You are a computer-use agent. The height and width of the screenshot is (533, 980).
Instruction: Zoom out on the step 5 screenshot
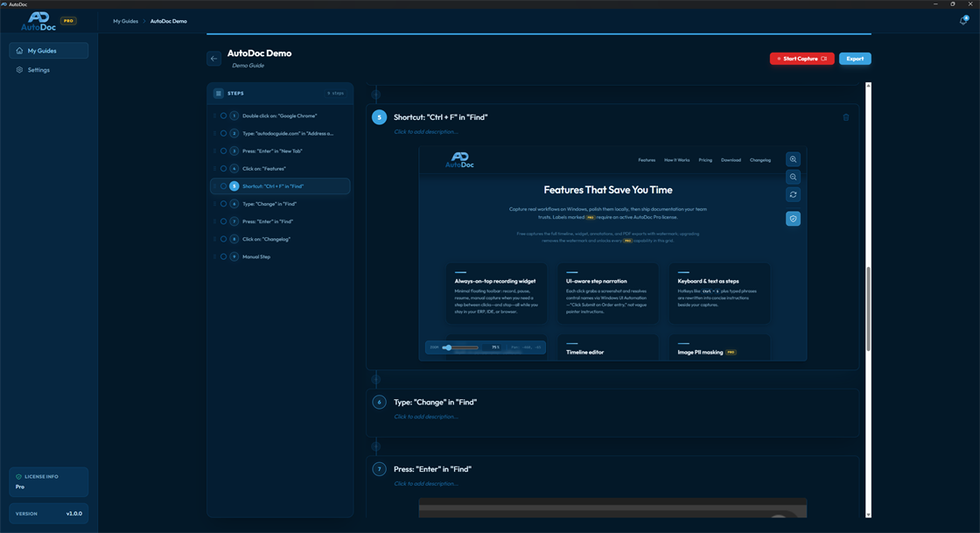click(x=793, y=177)
